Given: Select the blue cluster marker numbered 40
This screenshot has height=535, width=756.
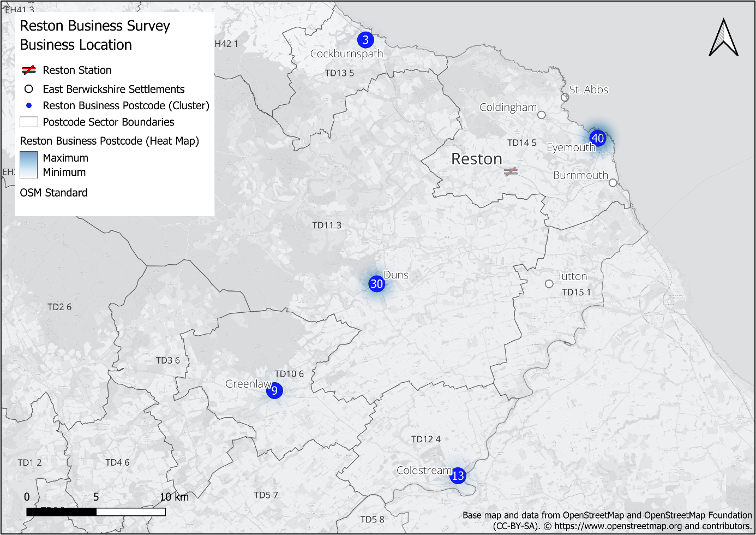Looking at the screenshot, I should pyautogui.click(x=598, y=138).
